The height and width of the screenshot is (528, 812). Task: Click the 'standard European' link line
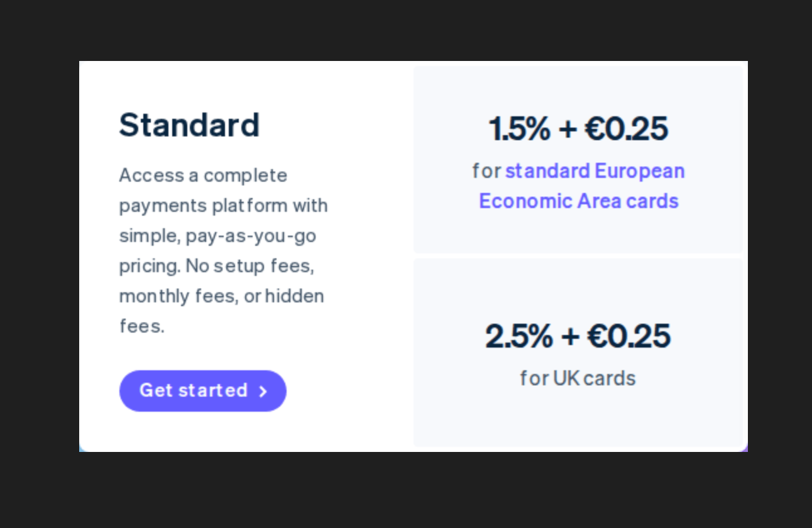pyautogui.click(x=595, y=171)
